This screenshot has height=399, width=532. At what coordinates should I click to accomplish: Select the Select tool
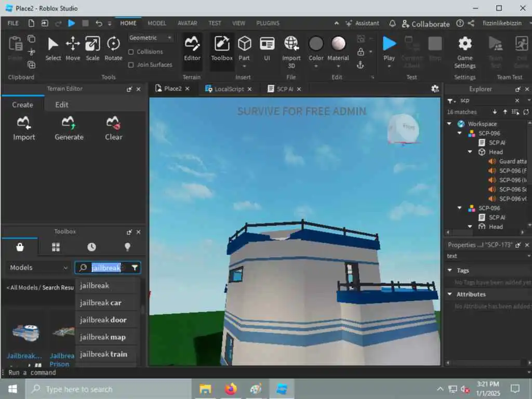coord(53,49)
